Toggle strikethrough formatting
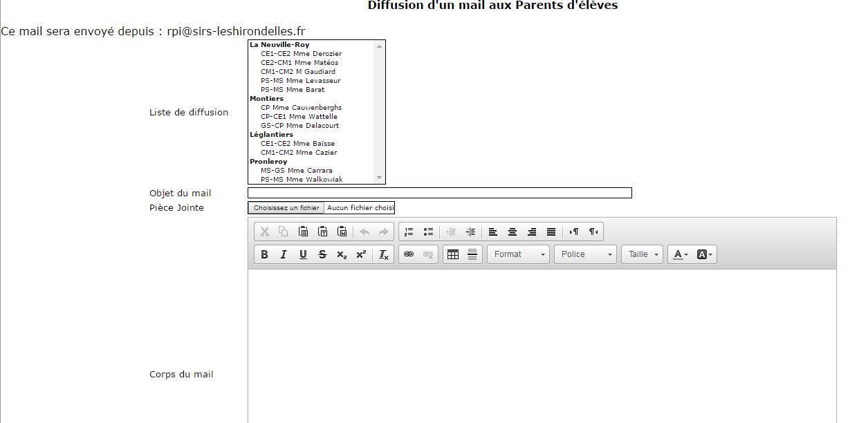This screenshot has height=423, width=868. point(322,254)
